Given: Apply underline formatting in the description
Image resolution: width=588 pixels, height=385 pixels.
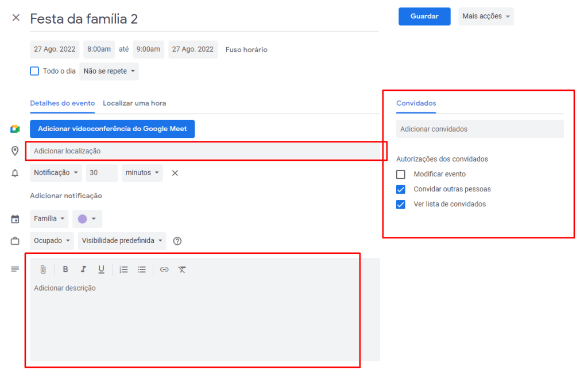Looking at the screenshot, I should 101,269.
